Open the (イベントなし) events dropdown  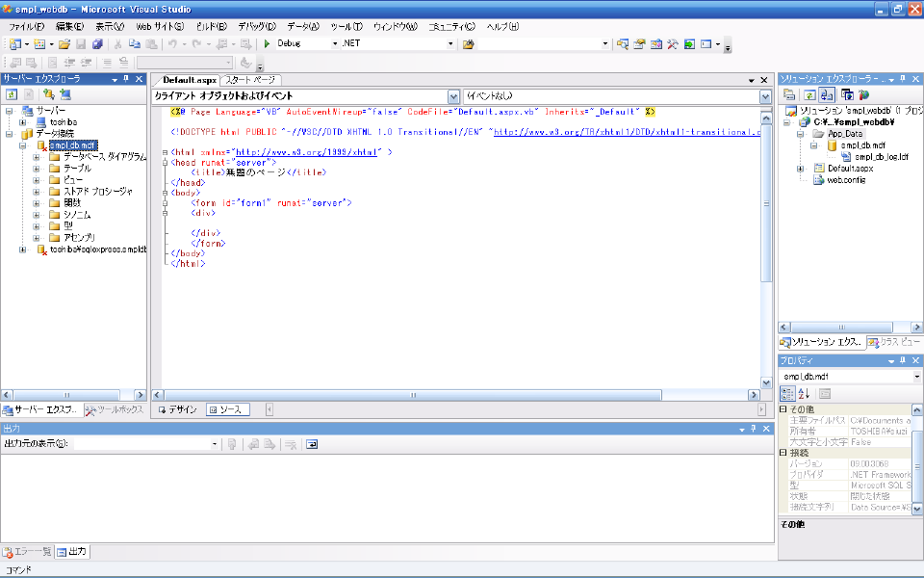click(x=765, y=96)
